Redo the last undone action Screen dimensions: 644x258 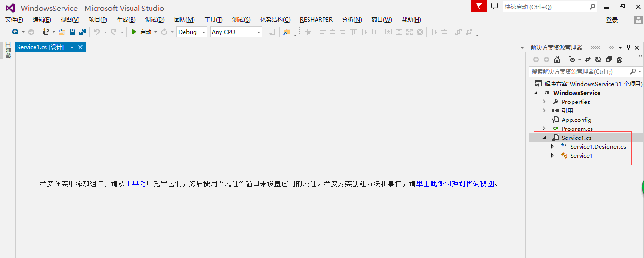pyautogui.click(x=114, y=32)
